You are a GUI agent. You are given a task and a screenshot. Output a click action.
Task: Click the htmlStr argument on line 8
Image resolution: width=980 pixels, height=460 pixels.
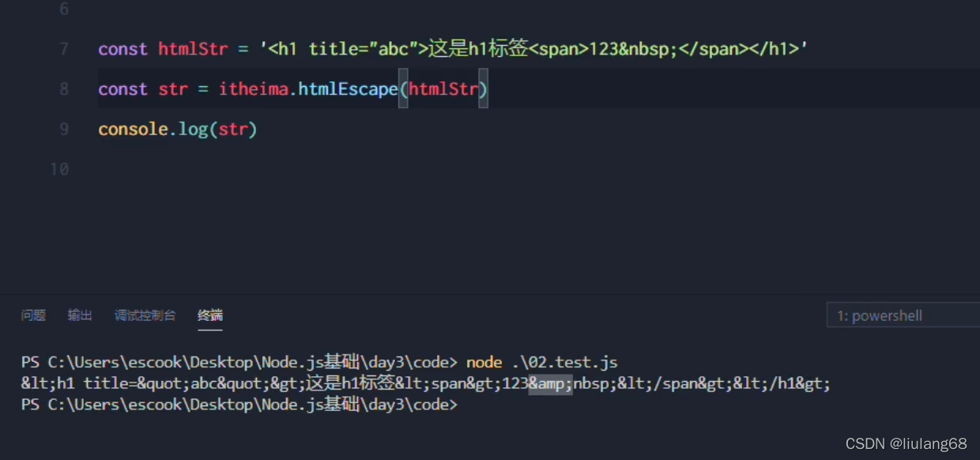[443, 89]
